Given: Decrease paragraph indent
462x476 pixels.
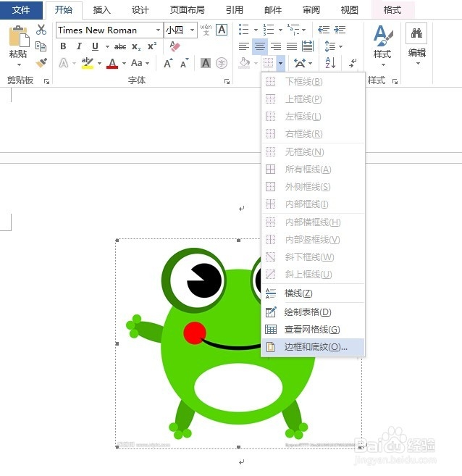Looking at the screenshot, I should coord(324,30).
